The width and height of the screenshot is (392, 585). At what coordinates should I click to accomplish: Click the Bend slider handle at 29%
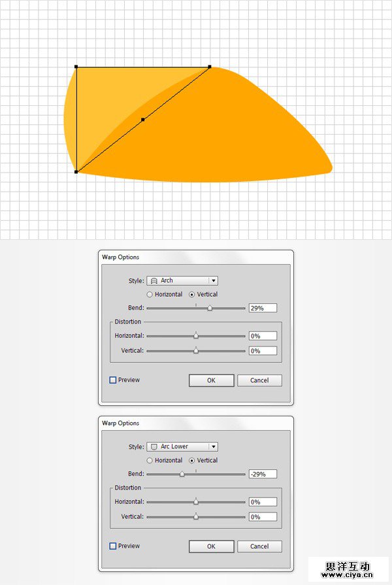(x=210, y=308)
